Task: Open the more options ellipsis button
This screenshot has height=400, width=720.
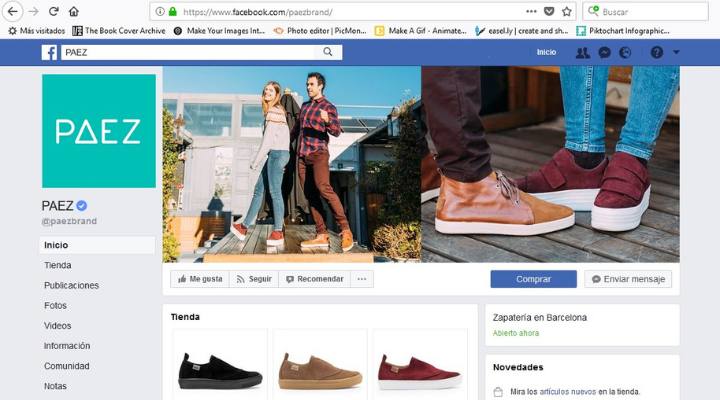Action: (x=362, y=279)
